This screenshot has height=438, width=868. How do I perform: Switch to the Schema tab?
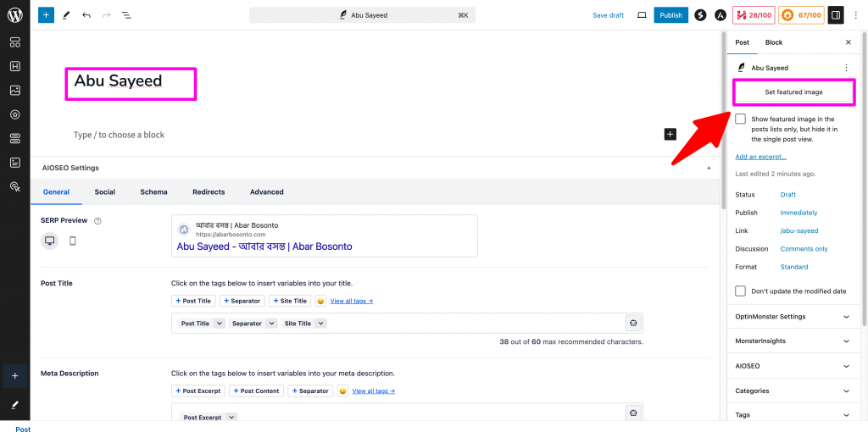(x=153, y=192)
